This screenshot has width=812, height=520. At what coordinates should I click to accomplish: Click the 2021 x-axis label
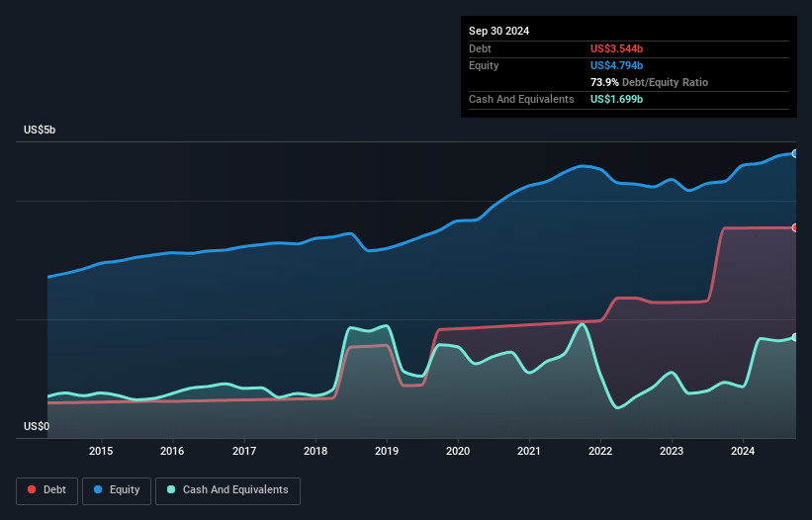coord(529,451)
